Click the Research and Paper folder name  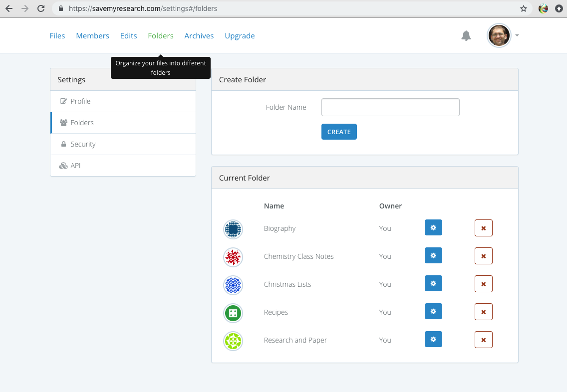pyautogui.click(x=295, y=340)
